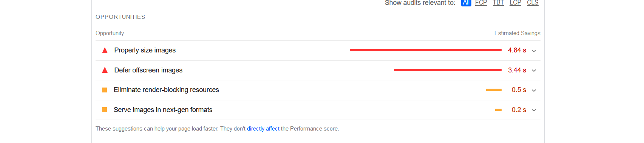Show audits relevant to LCP
644x143 pixels.
(516, 3)
